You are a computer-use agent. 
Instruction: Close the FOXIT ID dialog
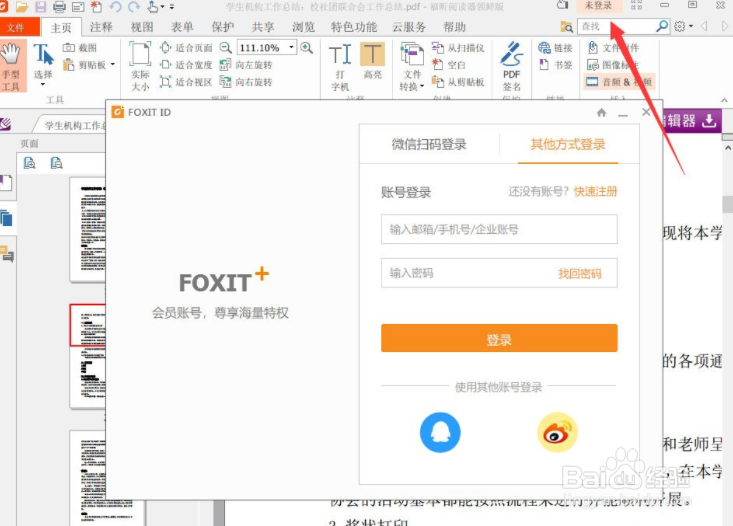tap(646, 112)
